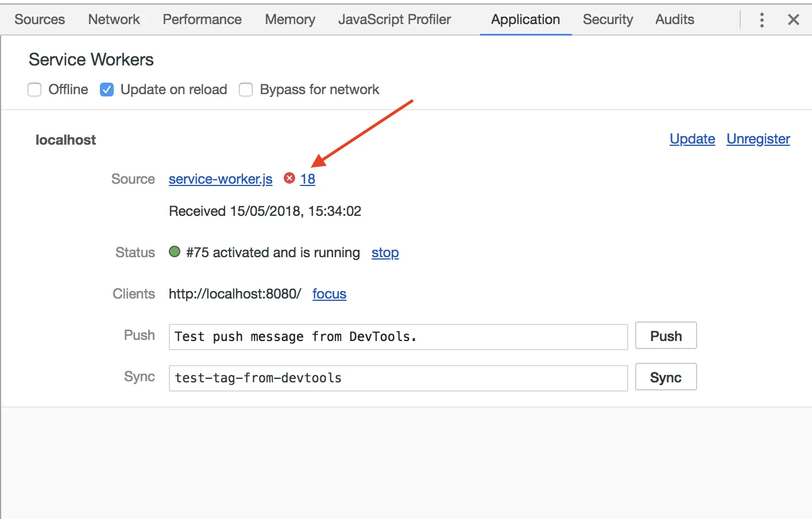Select the Memory tab

coord(290,20)
